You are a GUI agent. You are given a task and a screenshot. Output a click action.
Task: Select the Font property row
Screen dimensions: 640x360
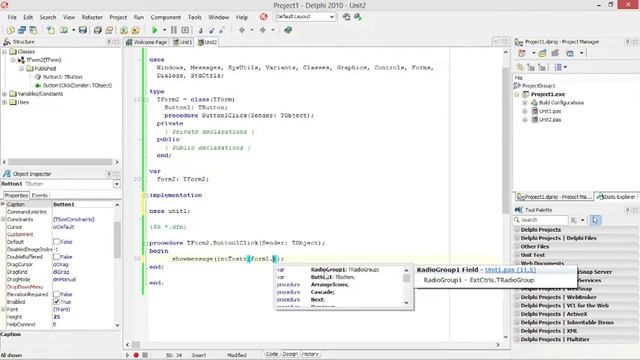(60, 309)
